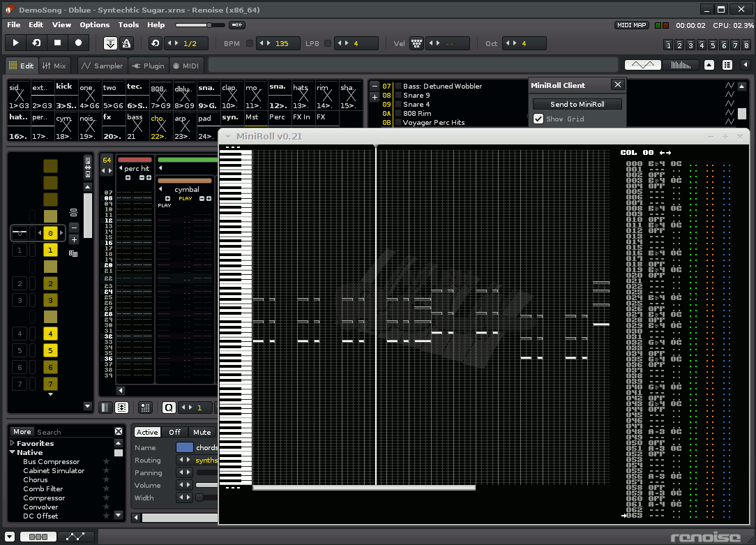Toggle the LPB automation checkbox

pos(328,43)
